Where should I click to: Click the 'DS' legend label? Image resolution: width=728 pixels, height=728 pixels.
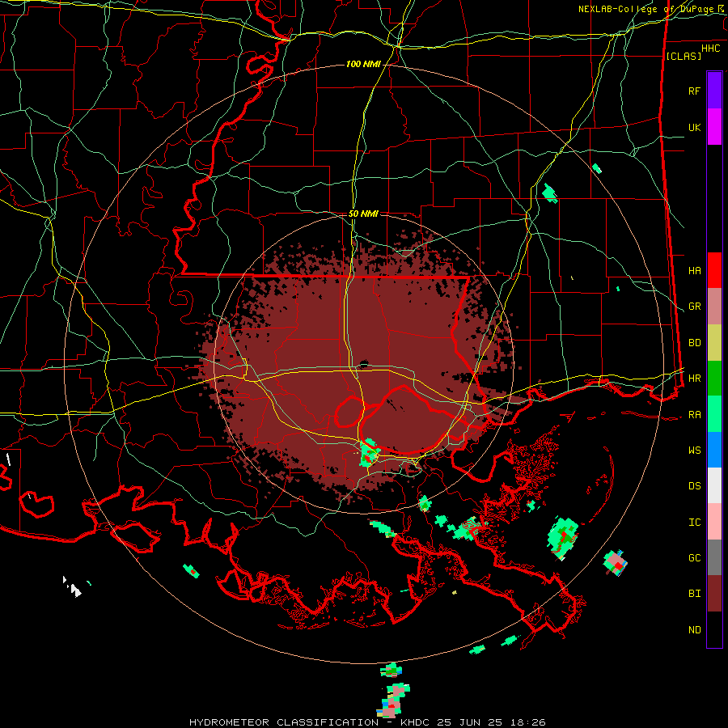click(694, 486)
